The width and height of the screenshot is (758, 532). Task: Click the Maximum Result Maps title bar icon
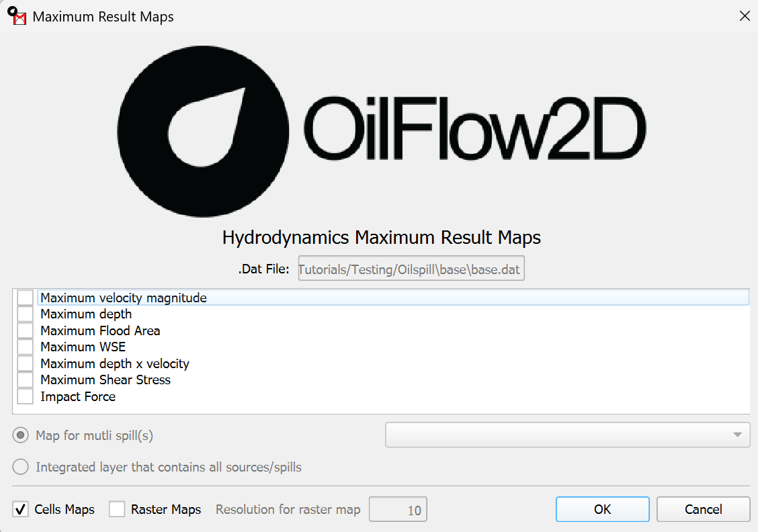16,16
